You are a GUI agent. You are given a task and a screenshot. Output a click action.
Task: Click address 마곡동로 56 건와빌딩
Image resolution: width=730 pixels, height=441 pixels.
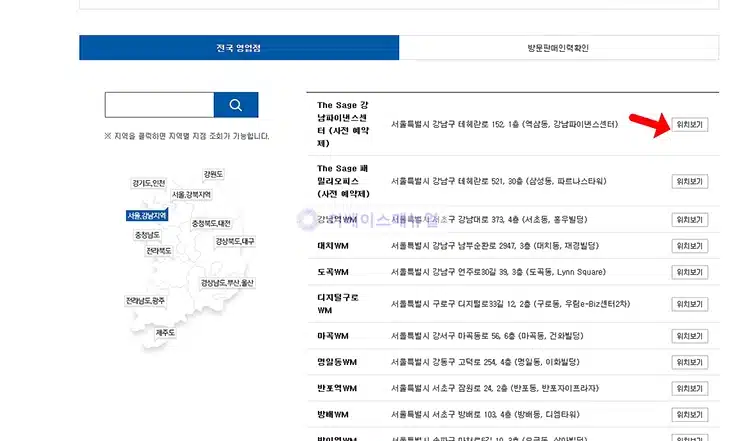(487, 336)
